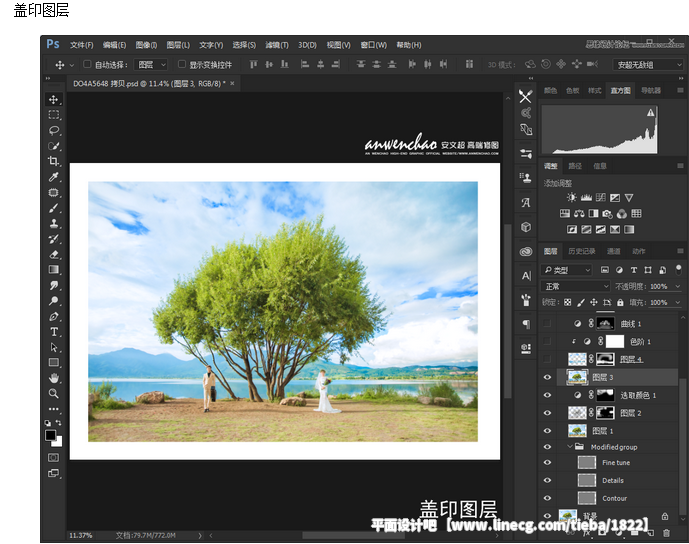Select the Smudge tool
Viewport: 689px width, 544px height.
pyautogui.click(x=54, y=286)
